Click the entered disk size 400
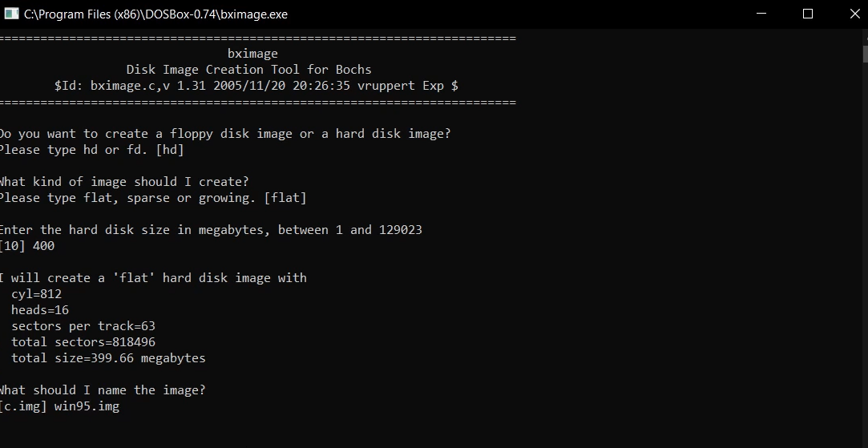Image resolution: width=868 pixels, height=448 pixels. 44,246
